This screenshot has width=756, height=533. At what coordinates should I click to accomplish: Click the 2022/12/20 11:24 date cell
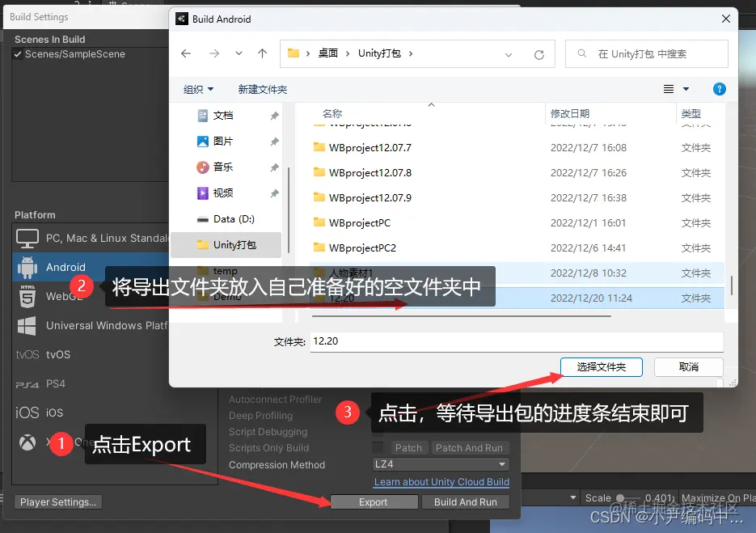click(591, 298)
